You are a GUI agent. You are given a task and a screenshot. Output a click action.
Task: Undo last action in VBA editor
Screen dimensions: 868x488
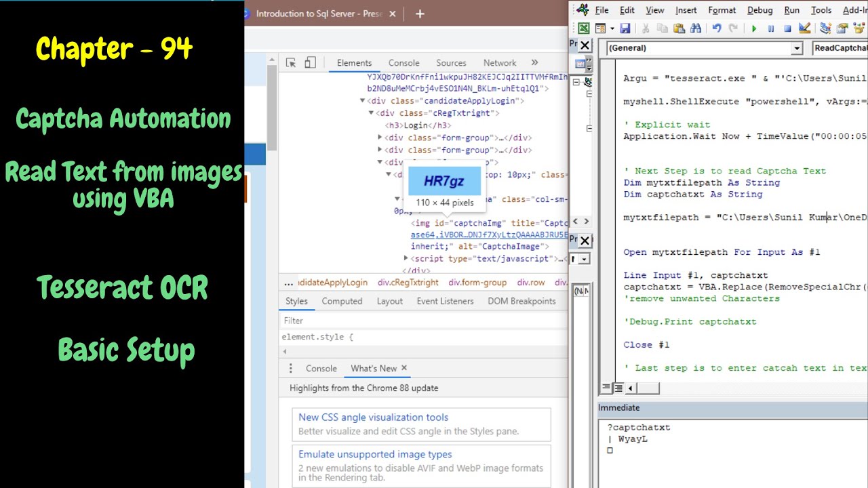pos(717,28)
